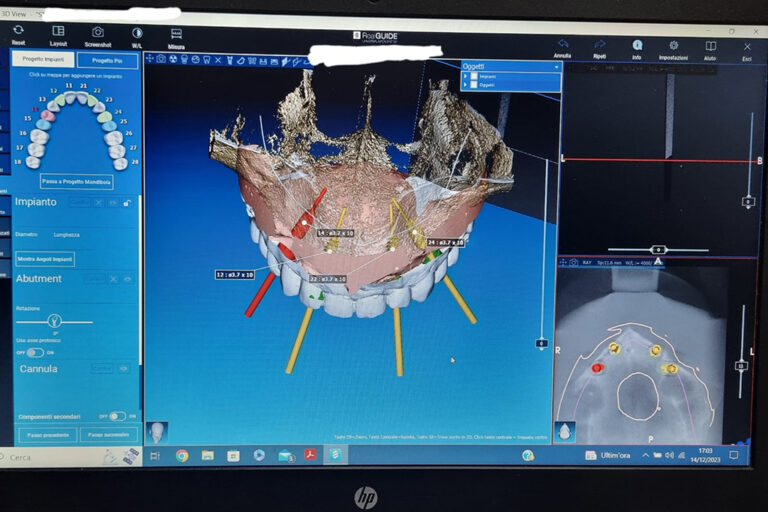Click Passa a Progetto Mandibola button

coord(76,182)
